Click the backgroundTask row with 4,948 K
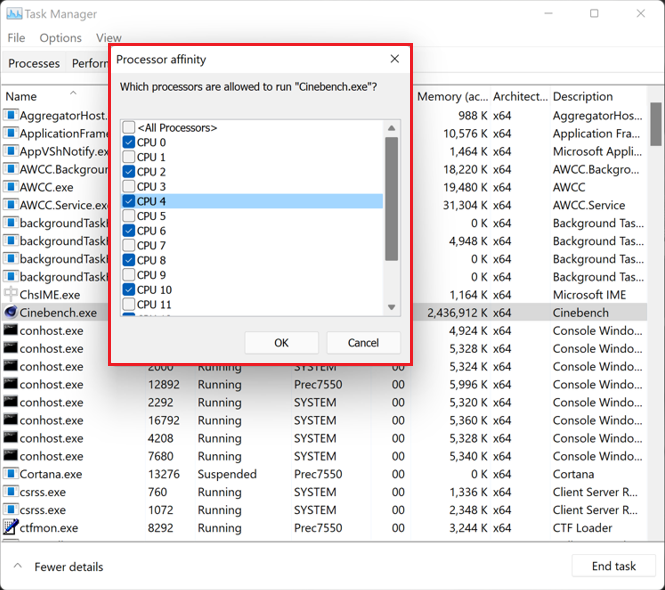The image size is (665, 590). coord(325,241)
